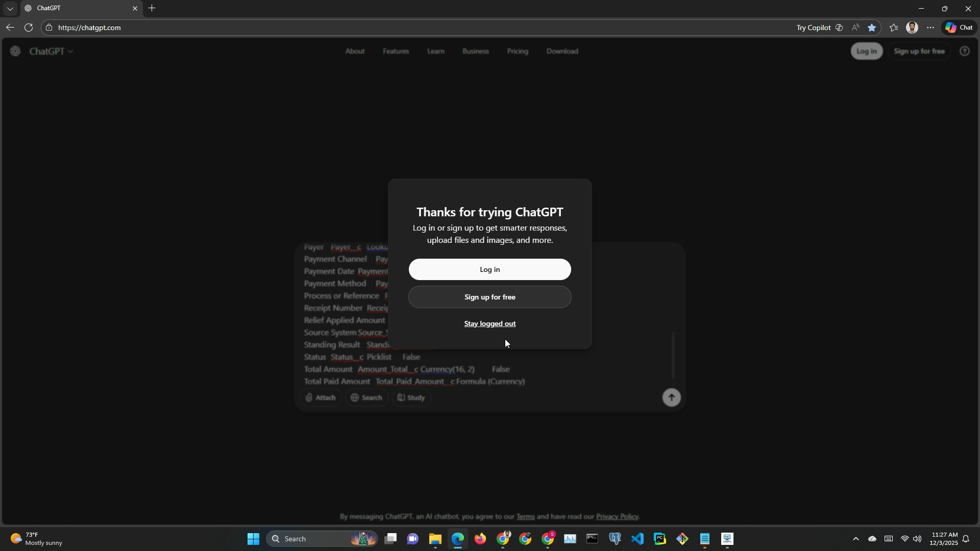Image resolution: width=980 pixels, height=551 pixels.
Task: Click the Attach paperclip button
Action: 321,398
